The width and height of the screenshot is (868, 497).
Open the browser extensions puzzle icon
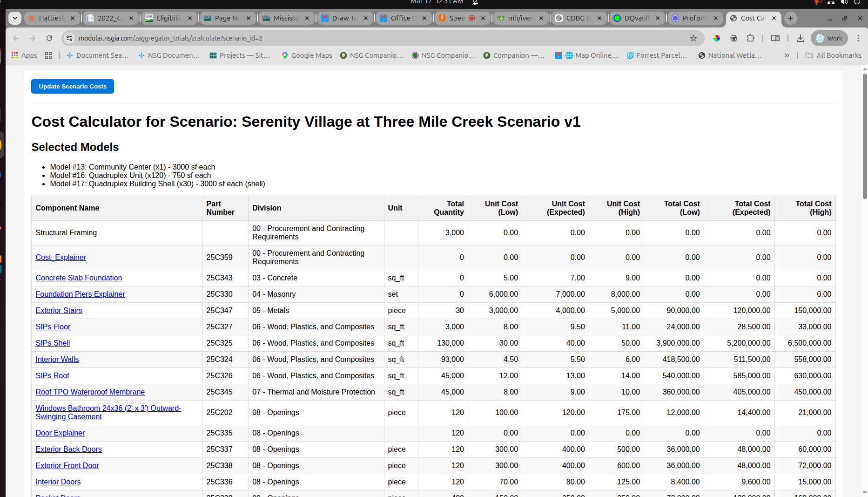coord(750,38)
